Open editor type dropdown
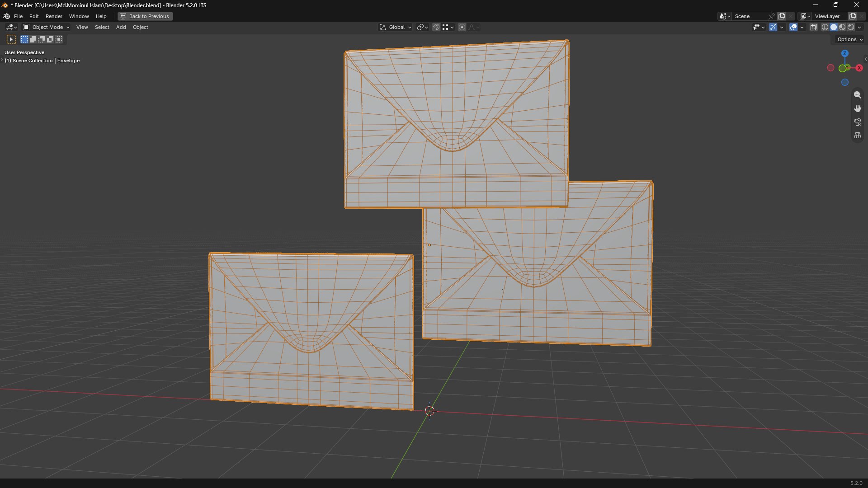868x488 pixels. click(x=11, y=27)
